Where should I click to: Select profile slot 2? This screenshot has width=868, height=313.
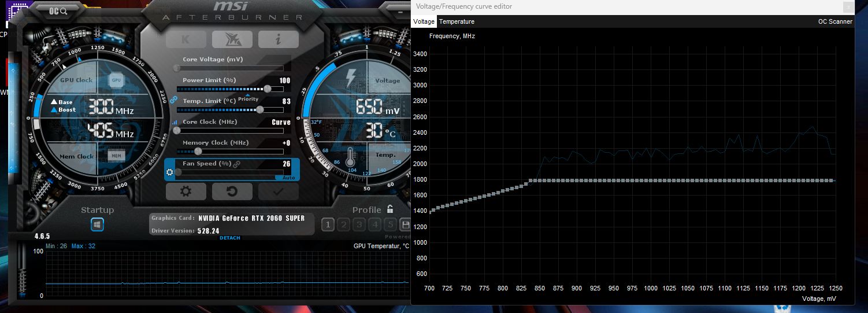point(343,225)
